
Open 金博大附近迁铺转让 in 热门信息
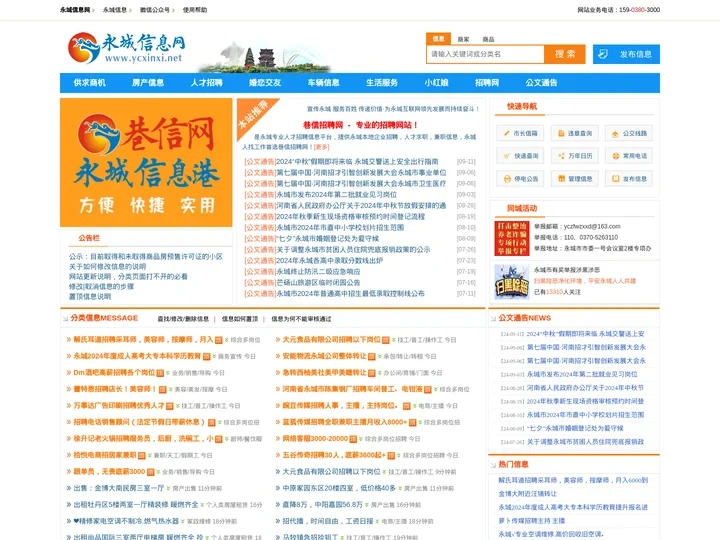pos(528,494)
